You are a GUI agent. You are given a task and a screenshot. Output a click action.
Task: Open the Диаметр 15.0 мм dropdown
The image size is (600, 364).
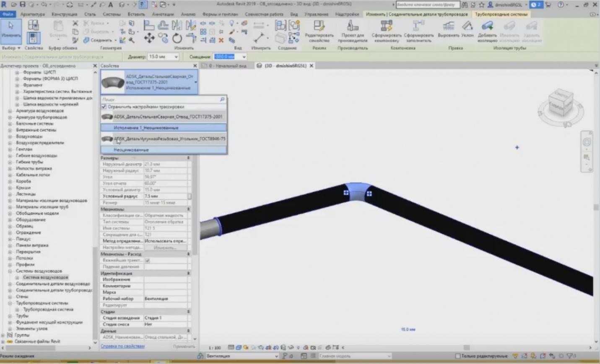[176, 57]
